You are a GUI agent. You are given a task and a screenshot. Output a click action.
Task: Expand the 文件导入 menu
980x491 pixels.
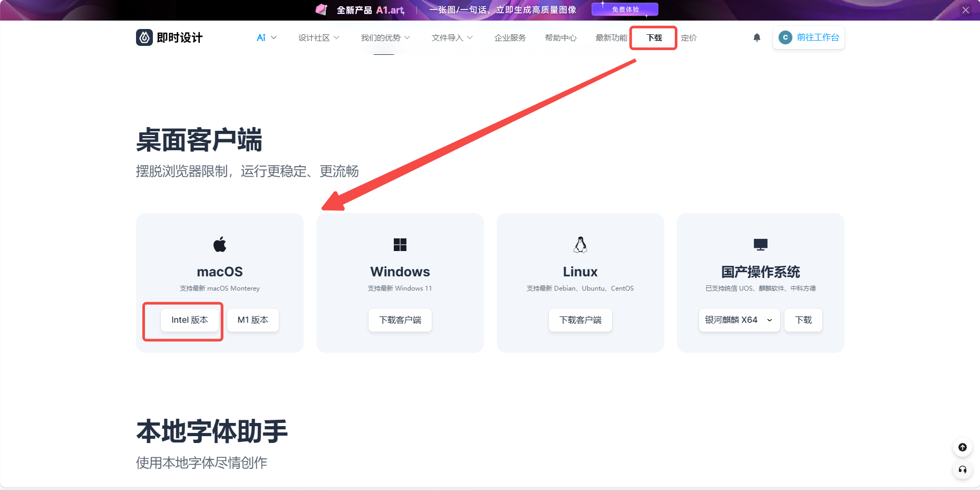pos(452,37)
